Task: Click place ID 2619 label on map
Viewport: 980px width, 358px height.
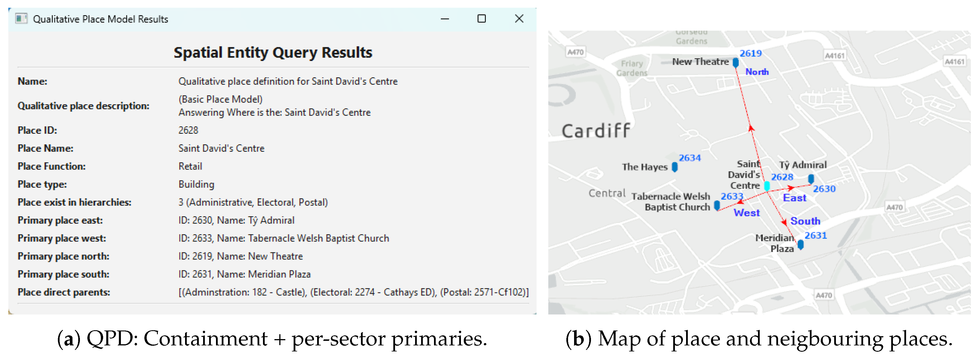Action: (x=750, y=53)
